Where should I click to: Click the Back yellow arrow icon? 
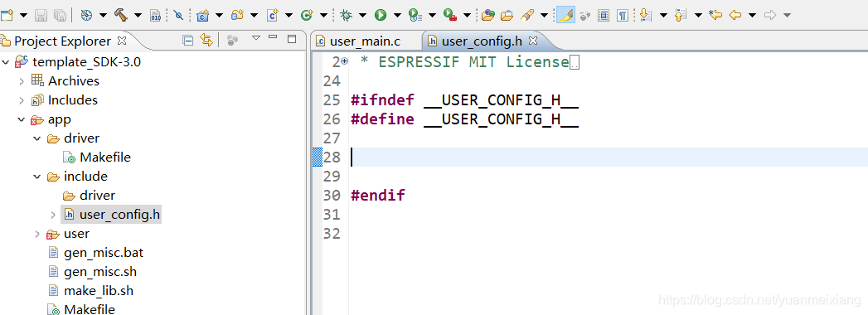(735, 15)
